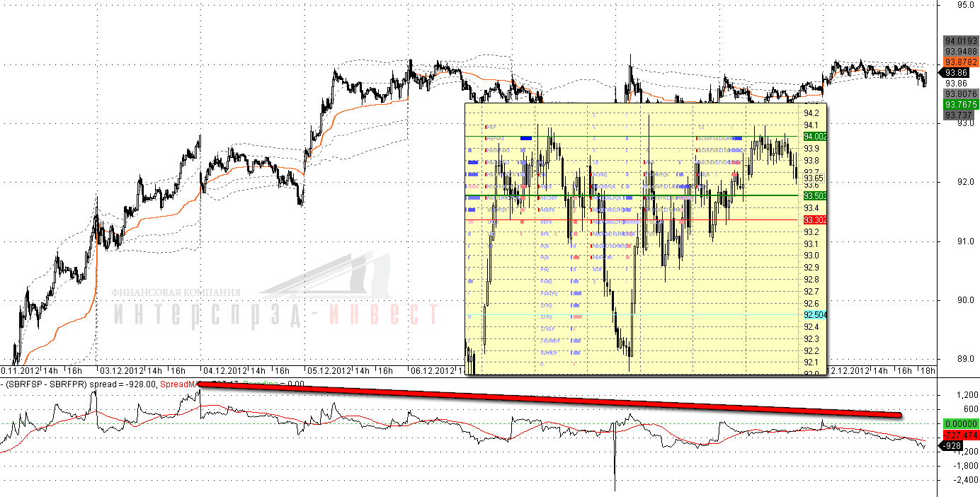The width and height of the screenshot is (980, 497).
Task: Click the green 93.503 level label
Action: click(x=815, y=195)
